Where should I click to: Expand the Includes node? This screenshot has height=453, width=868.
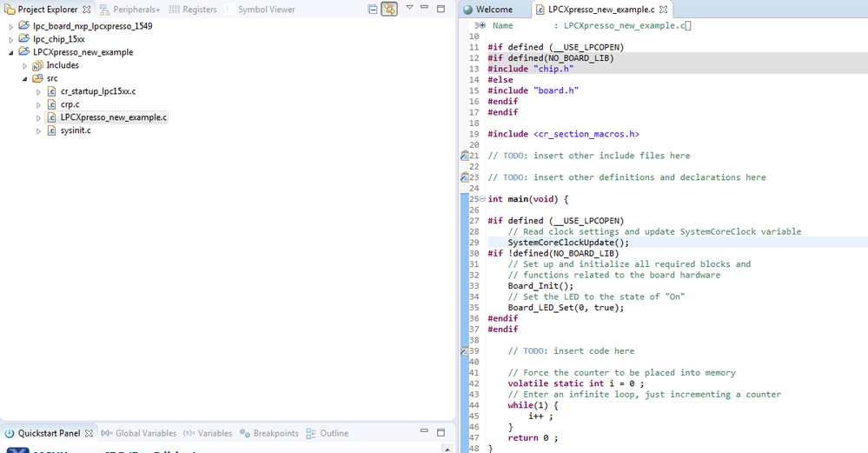tap(25, 65)
